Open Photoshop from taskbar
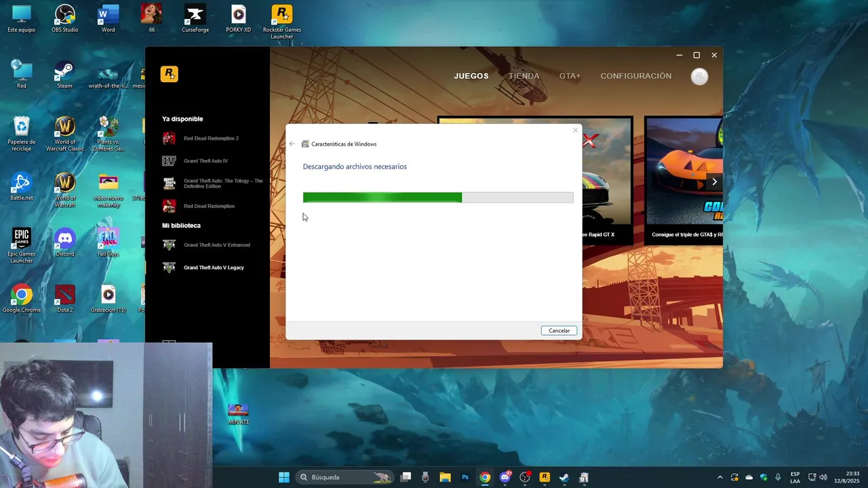Image resolution: width=868 pixels, height=488 pixels. [x=465, y=477]
